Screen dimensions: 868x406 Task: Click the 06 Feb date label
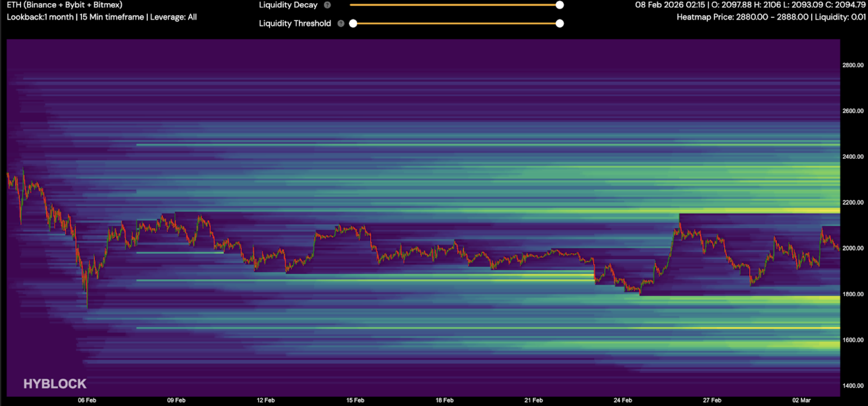[87, 400]
